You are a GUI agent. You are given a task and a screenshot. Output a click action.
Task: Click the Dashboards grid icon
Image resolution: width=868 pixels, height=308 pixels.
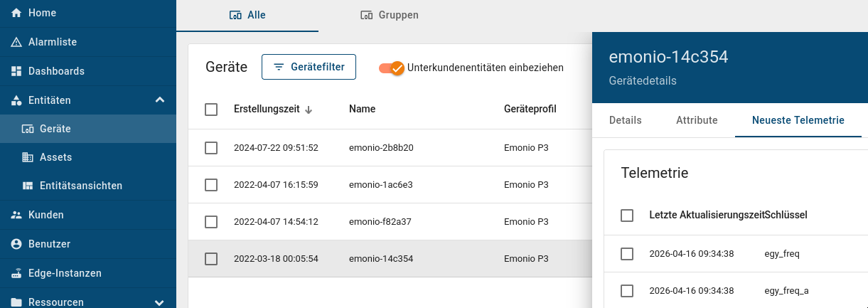pos(16,71)
